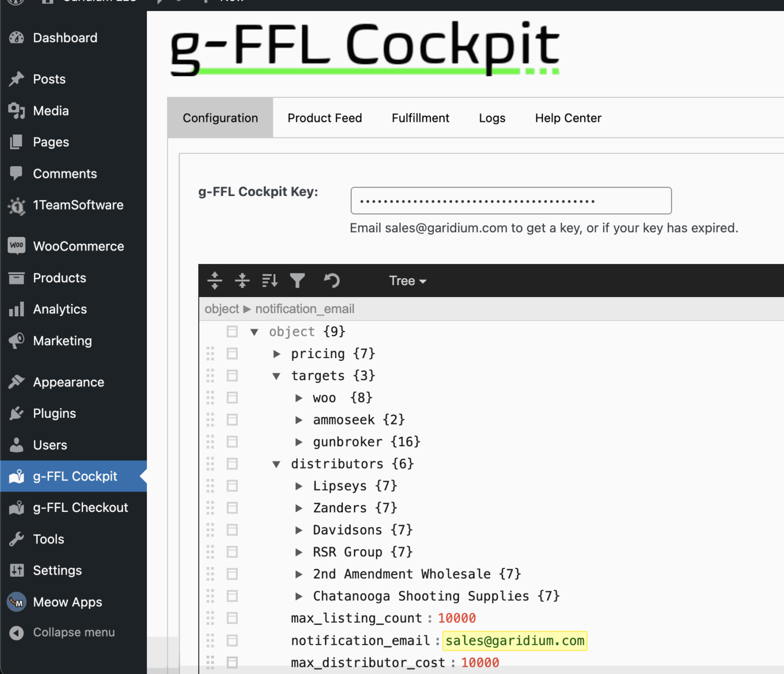Click action box beside gunbroker row

click(x=232, y=441)
